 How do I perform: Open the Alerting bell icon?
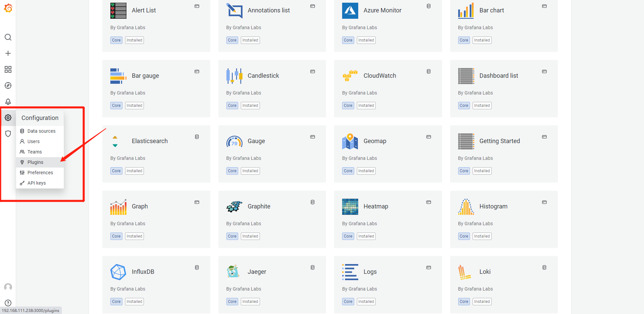pyautogui.click(x=8, y=102)
